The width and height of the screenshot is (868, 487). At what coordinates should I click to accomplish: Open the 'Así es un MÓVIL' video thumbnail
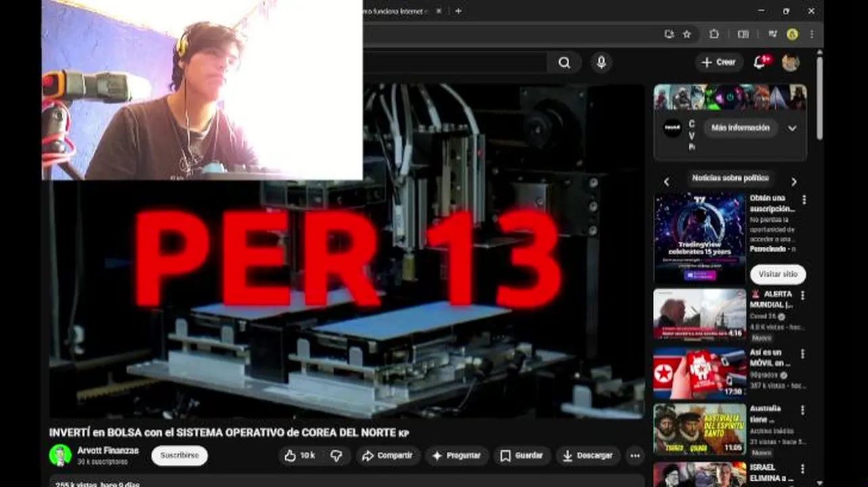click(x=700, y=373)
